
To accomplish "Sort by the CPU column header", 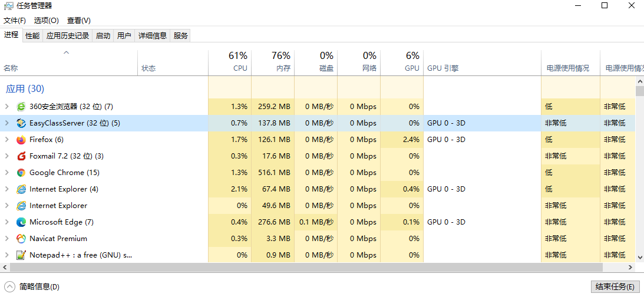I will [230, 63].
